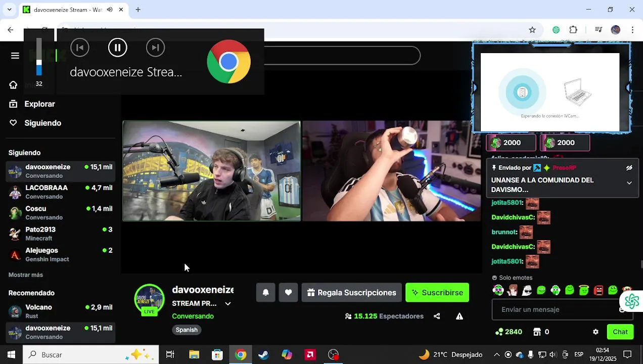Open AMD Software from taskbar

(310, 355)
